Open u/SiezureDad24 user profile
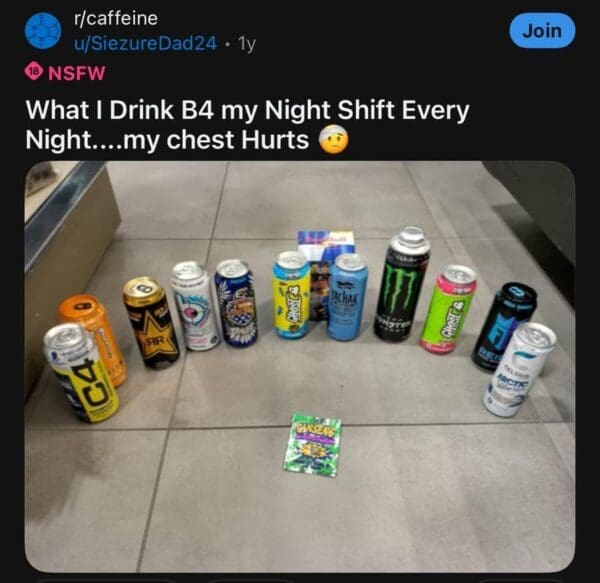This screenshot has width=600, height=583. 145,44
